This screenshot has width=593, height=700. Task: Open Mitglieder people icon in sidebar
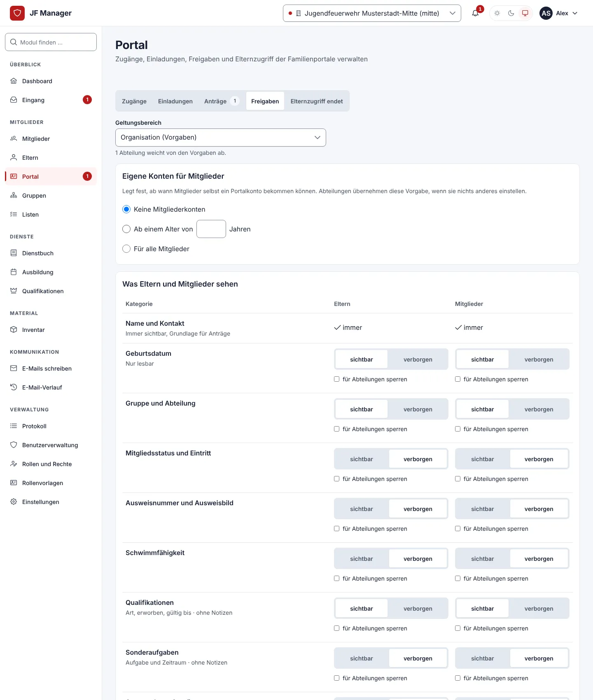(x=14, y=139)
